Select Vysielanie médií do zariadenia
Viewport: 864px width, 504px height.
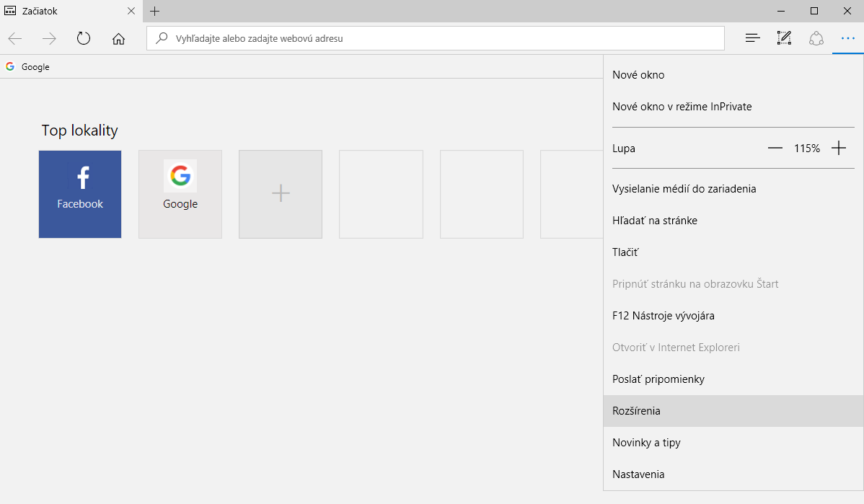(733, 189)
